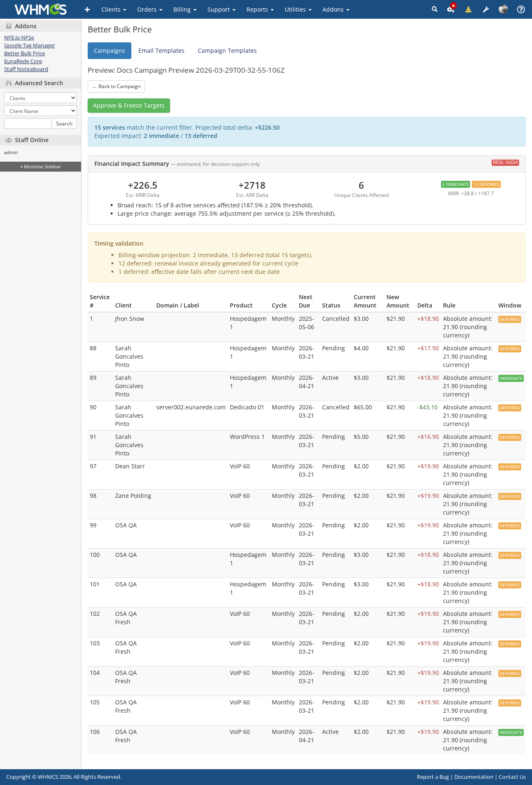Expand the Clients menu
The width and height of the screenshot is (532, 785).
click(113, 10)
